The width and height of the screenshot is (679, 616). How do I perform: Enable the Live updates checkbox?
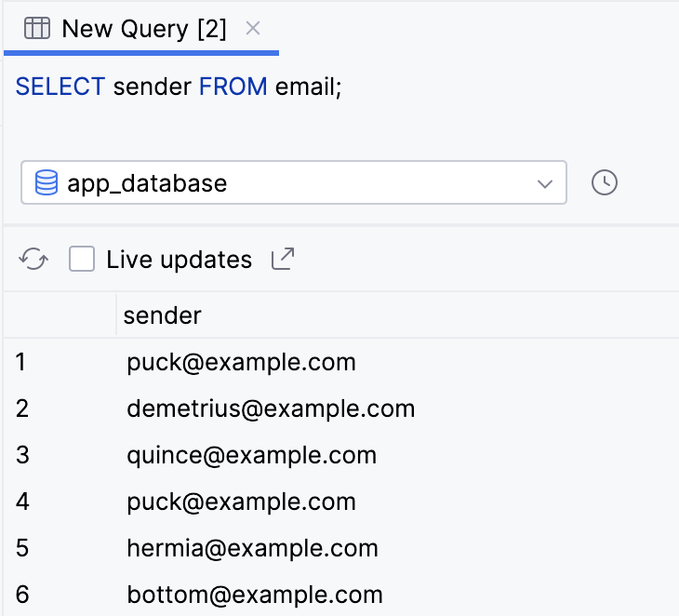(x=82, y=260)
